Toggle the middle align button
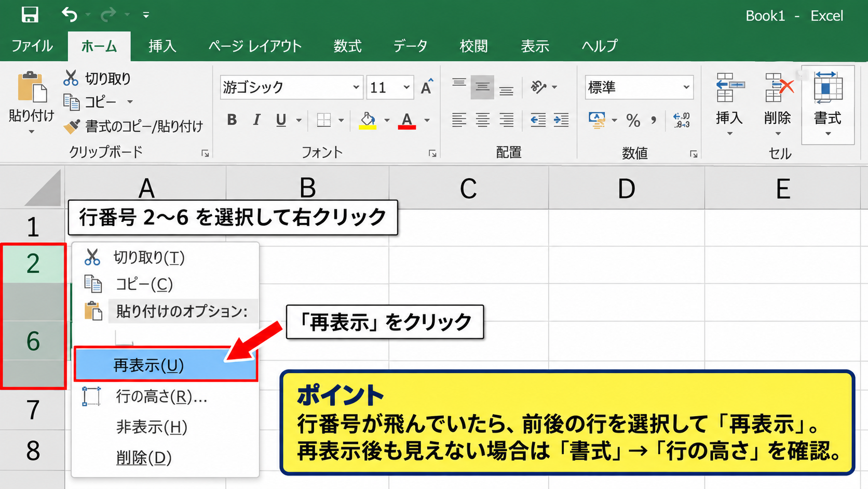Viewport: 868px width, 489px height. tap(482, 87)
